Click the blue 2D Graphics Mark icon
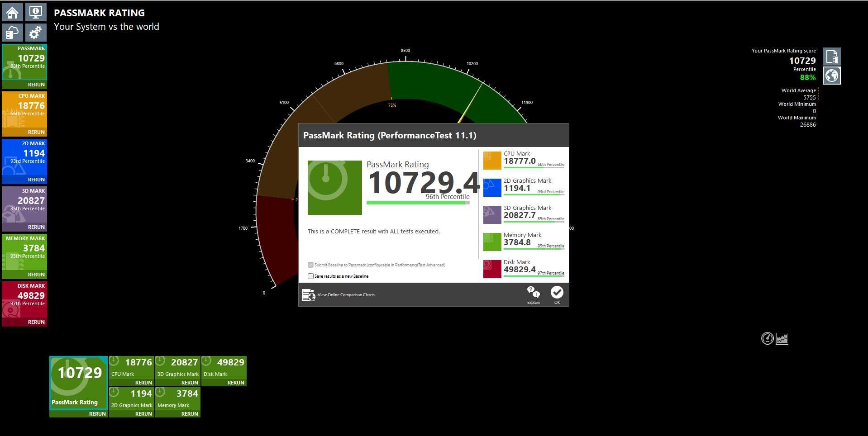This screenshot has width=868, height=436. tap(492, 188)
